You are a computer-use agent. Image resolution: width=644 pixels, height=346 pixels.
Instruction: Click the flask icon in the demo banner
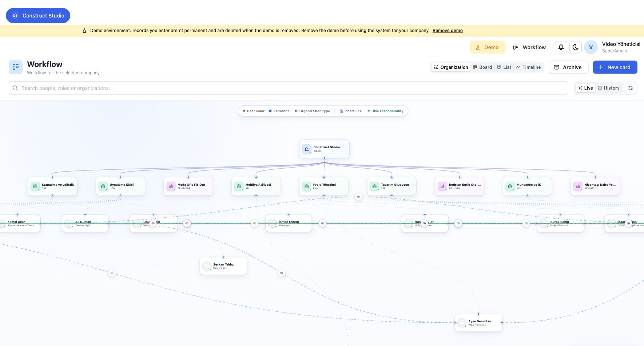pyautogui.click(x=84, y=31)
